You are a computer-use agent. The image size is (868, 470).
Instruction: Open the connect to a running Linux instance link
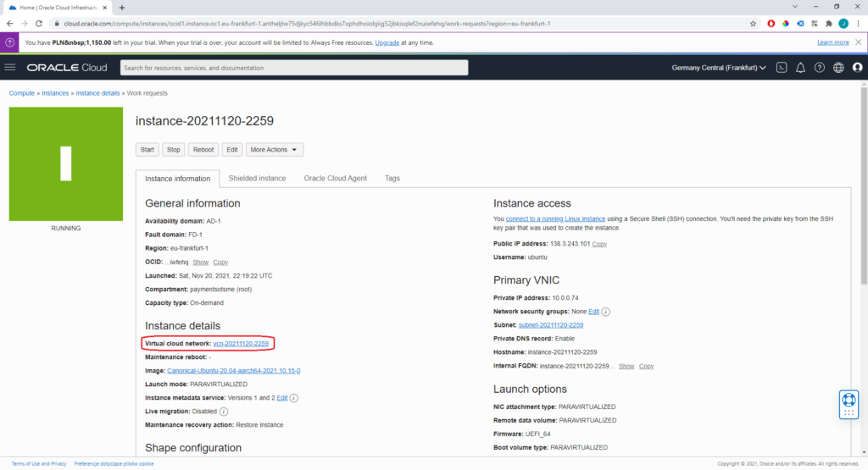(x=555, y=219)
